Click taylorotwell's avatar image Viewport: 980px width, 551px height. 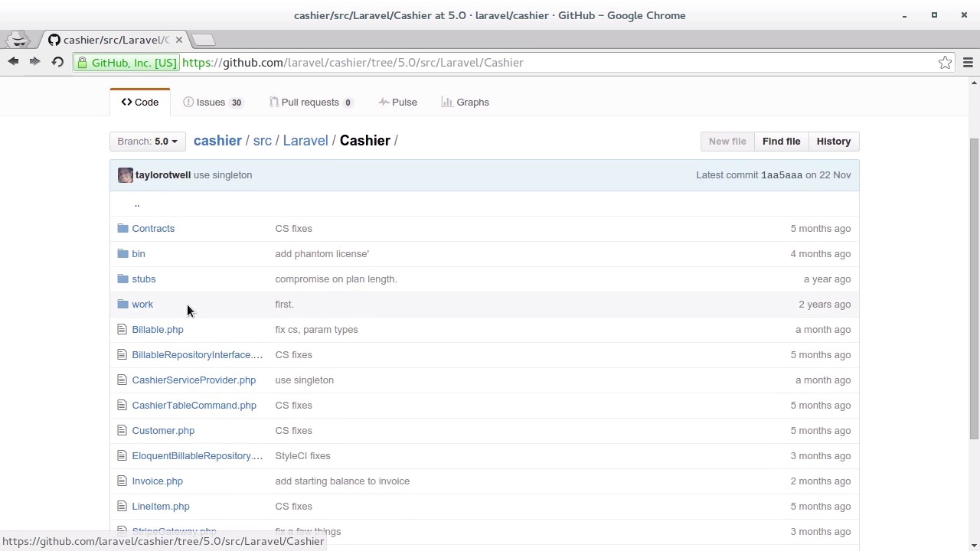[126, 175]
